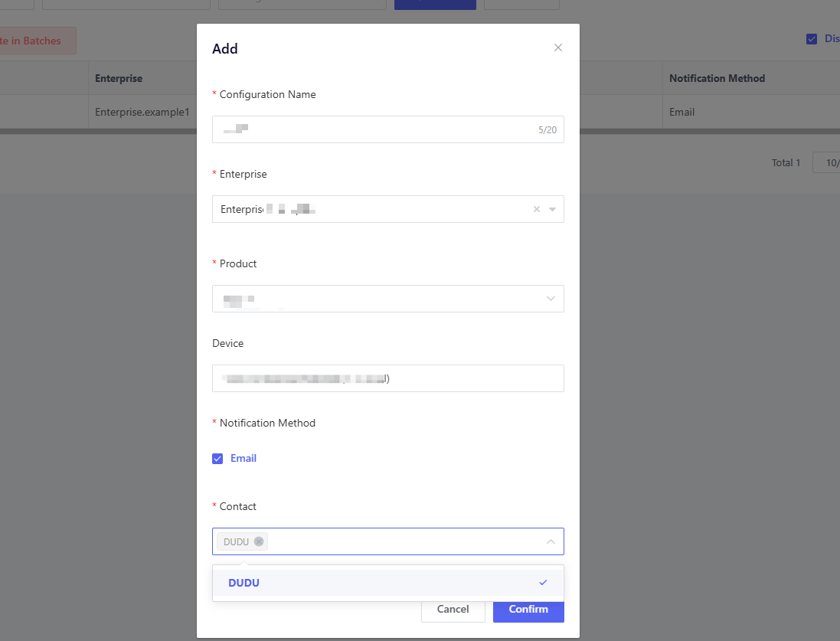The width and height of the screenshot is (840, 641).
Task: Select DUDU in the contact list
Action: coord(244,583)
